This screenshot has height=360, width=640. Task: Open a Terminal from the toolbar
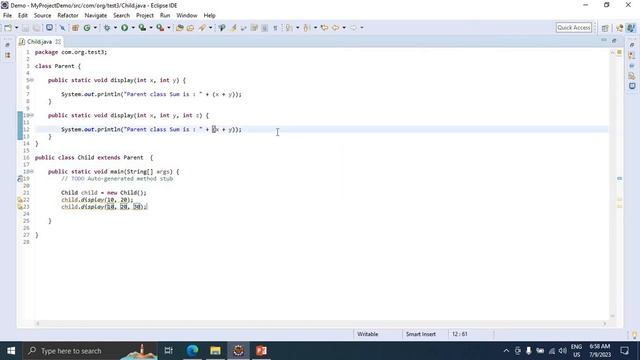point(49,28)
